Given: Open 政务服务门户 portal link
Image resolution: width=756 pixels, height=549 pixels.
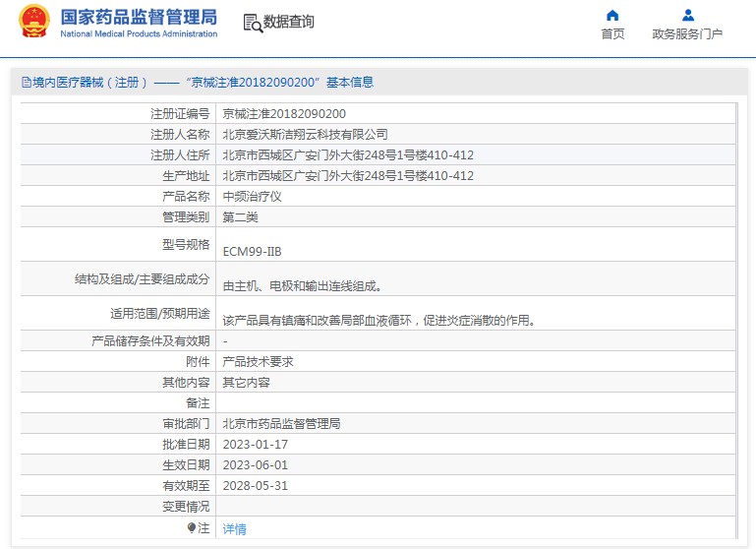Looking at the screenshot, I should coord(687,33).
